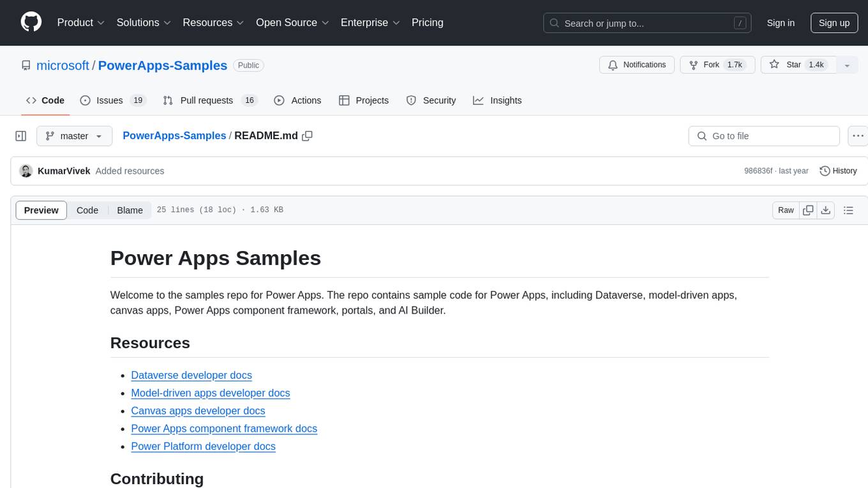Click the Issues count badge 19
Viewport: 868px width, 488px height.
coord(137,100)
